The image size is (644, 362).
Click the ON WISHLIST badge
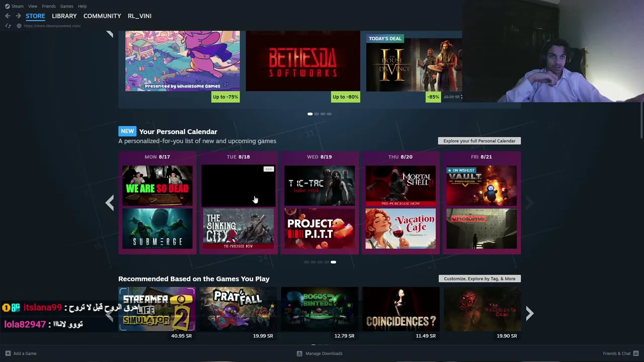(x=461, y=170)
